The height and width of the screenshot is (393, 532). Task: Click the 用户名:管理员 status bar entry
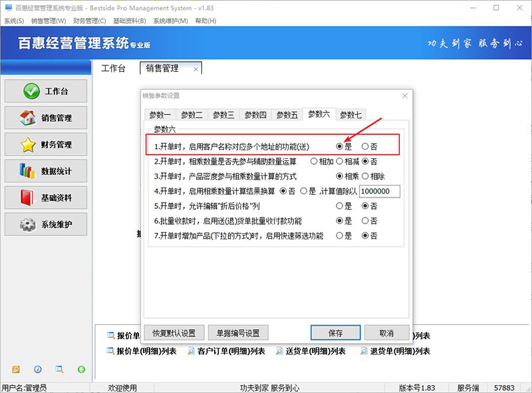click(x=24, y=388)
